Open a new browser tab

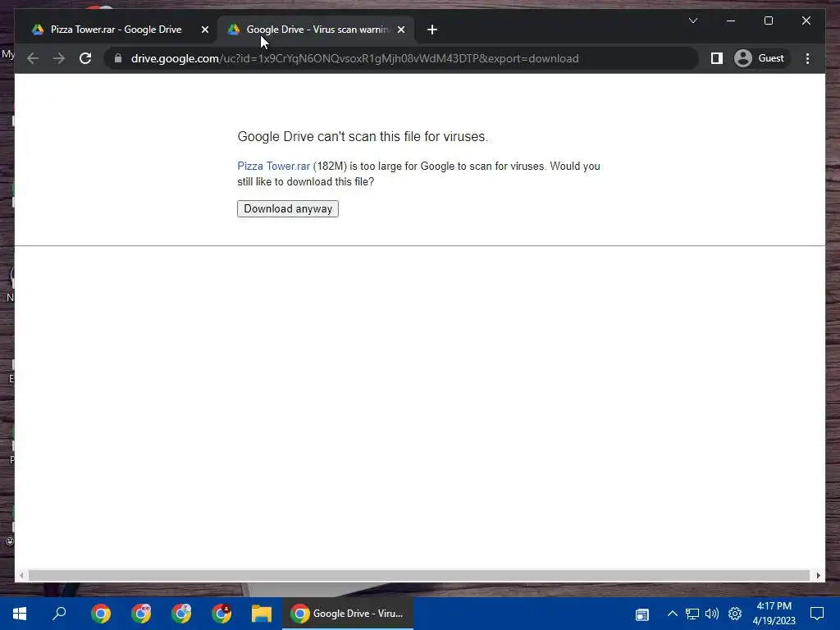[432, 30]
